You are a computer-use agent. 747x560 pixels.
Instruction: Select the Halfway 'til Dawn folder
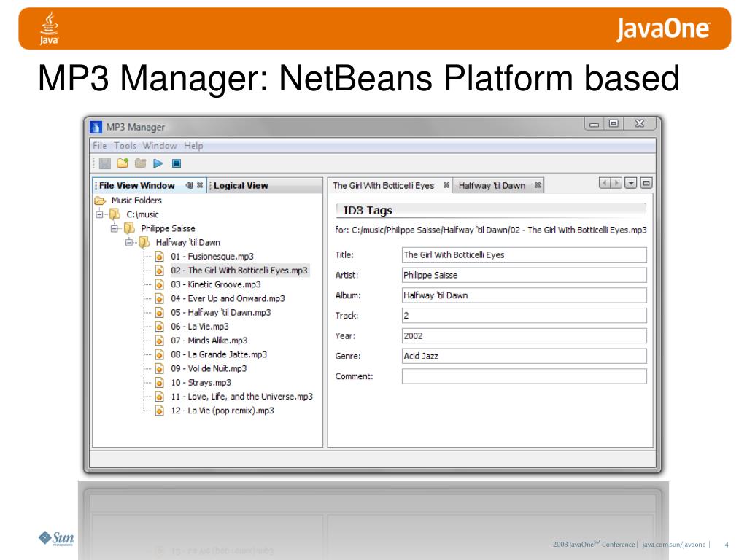[x=187, y=242]
